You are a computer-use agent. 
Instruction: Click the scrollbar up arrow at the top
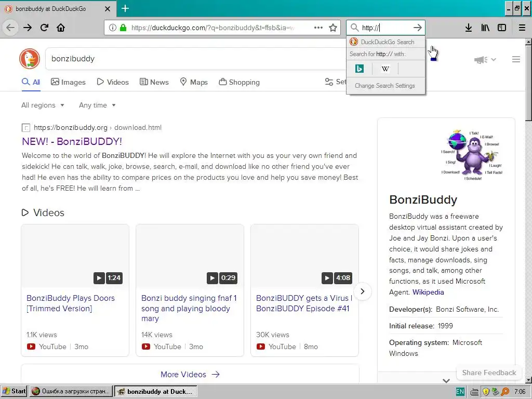click(528, 42)
